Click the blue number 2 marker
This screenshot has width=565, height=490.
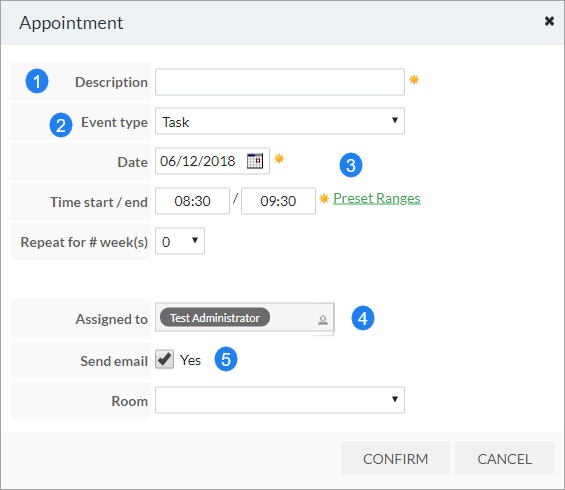pos(61,125)
